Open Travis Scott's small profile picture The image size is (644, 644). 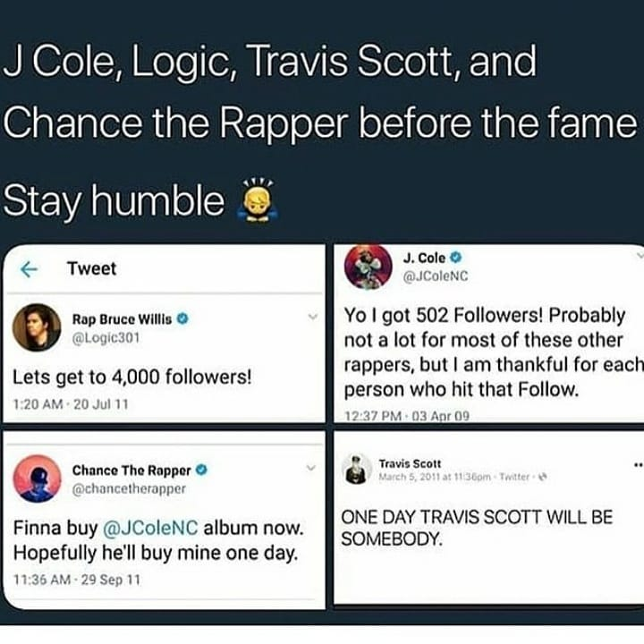[356, 469]
